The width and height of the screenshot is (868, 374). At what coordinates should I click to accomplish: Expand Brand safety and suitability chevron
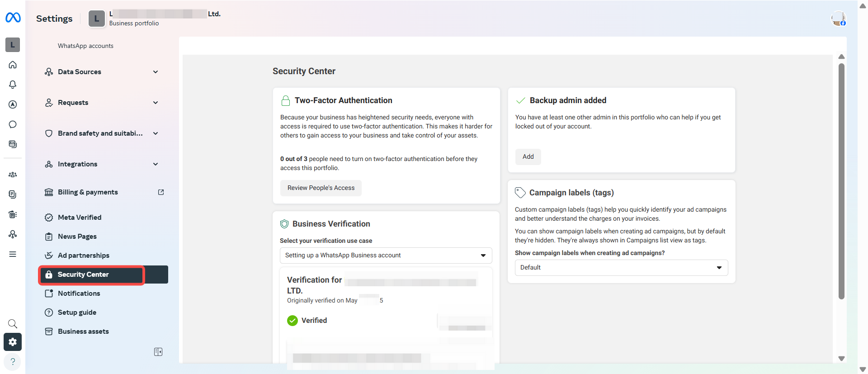click(156, 133)
